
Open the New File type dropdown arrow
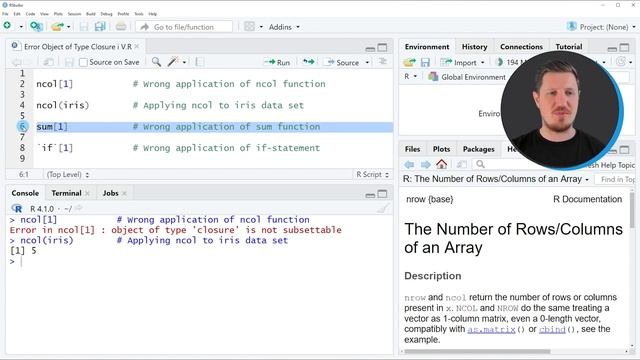click(21, 27)
